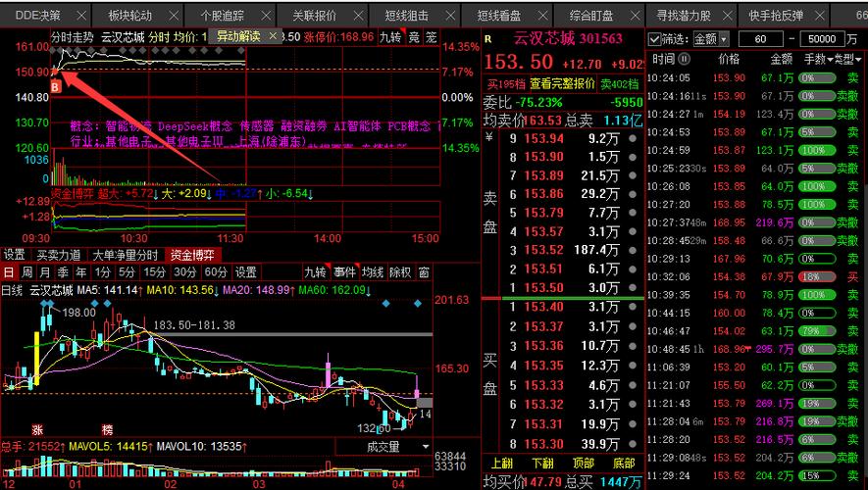Click the R margin-trading badge
868x490 pixels.
click(488, 39)
